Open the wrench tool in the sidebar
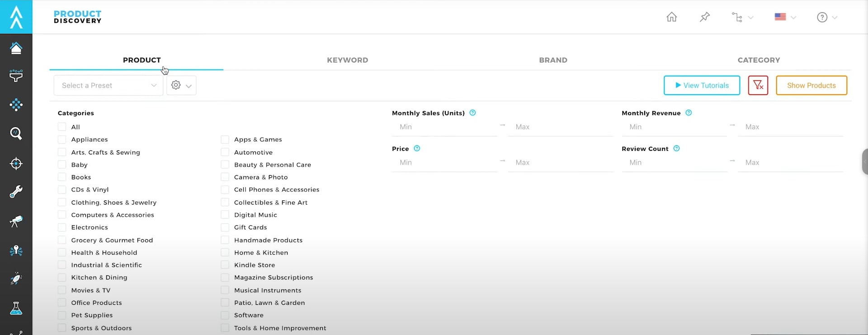This screenshot has height=335, width=868. pyautogui.click(x=16, y=192)
